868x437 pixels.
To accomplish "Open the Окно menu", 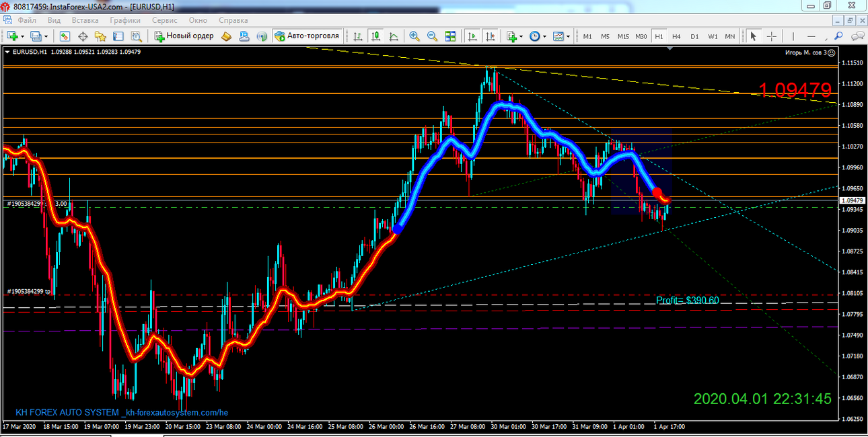I will click(198, 20).
